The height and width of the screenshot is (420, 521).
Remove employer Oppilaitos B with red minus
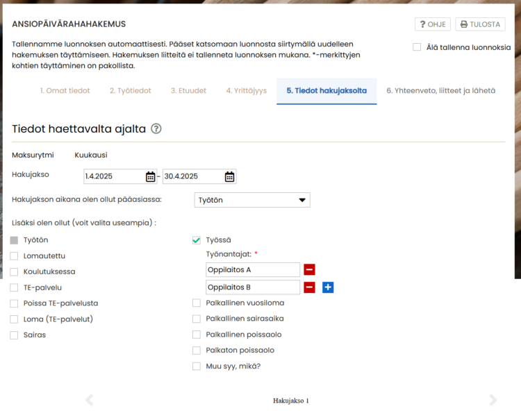point(309,287)
